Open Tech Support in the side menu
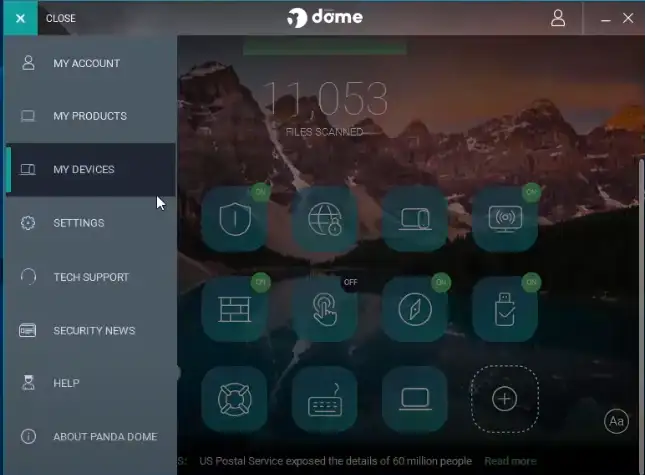 click(x=90, y=277)
